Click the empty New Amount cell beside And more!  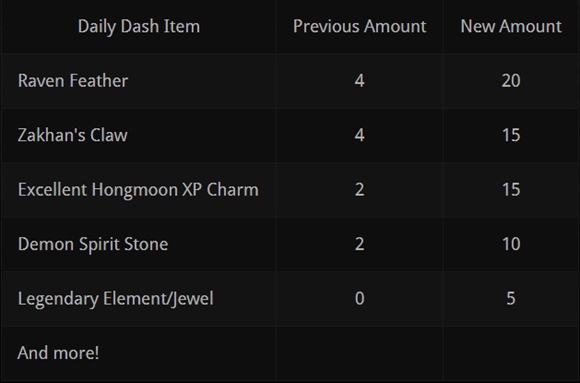click(511, 353)
